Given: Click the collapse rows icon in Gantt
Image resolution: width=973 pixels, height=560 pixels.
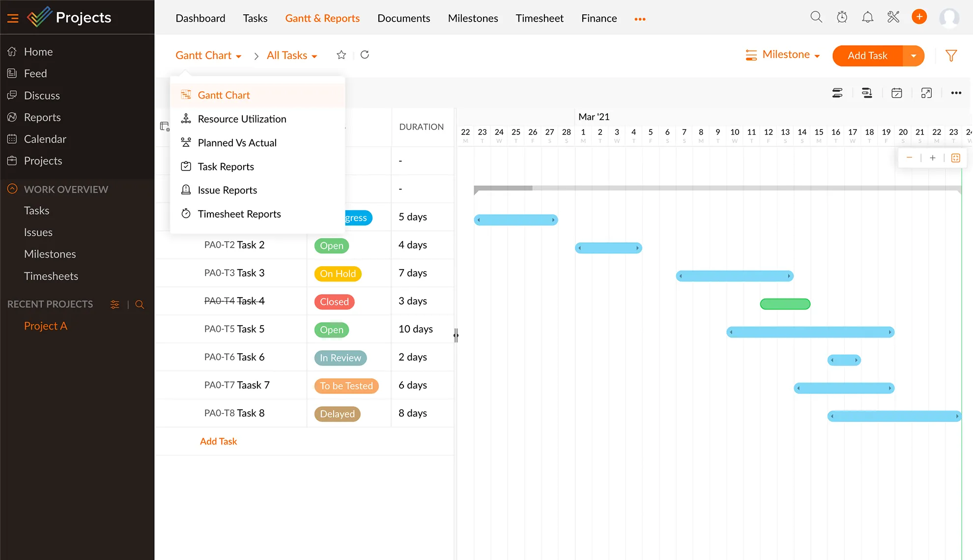Looking at the screenshot, I should 838,93.
